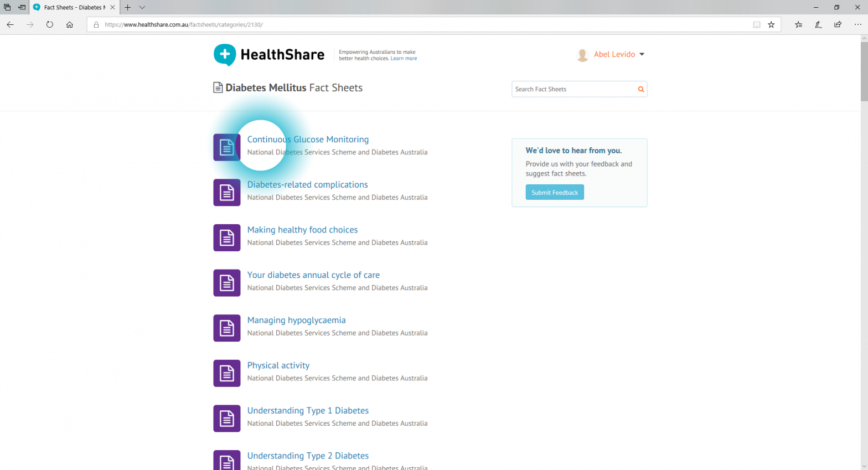Open the Understanding Type 1 Diabetes link
Viewport: 868px width, 470px height.
click(308, 411)
